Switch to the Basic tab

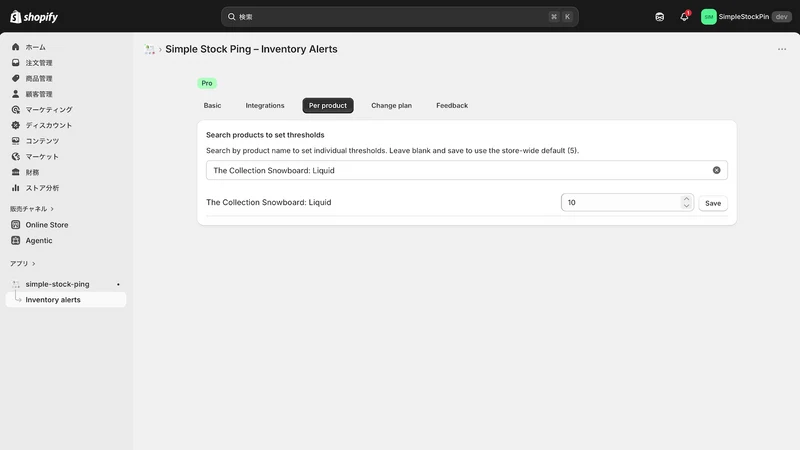tap(212, 106)
